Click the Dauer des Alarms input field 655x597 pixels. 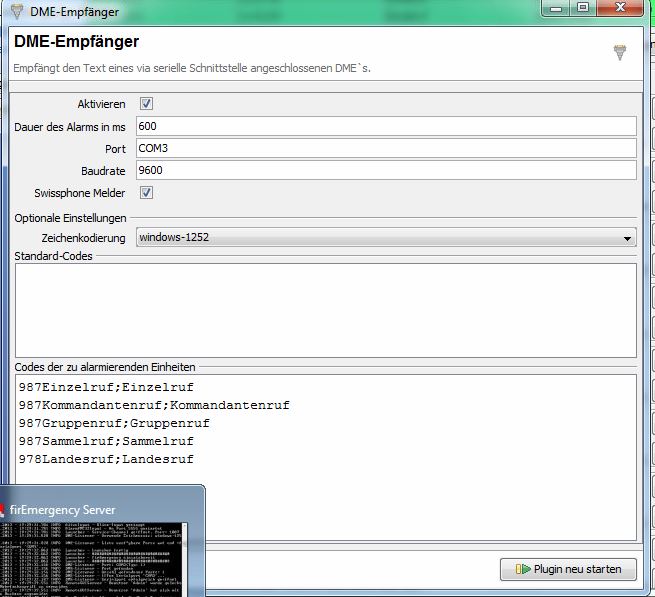click(386, 126)
